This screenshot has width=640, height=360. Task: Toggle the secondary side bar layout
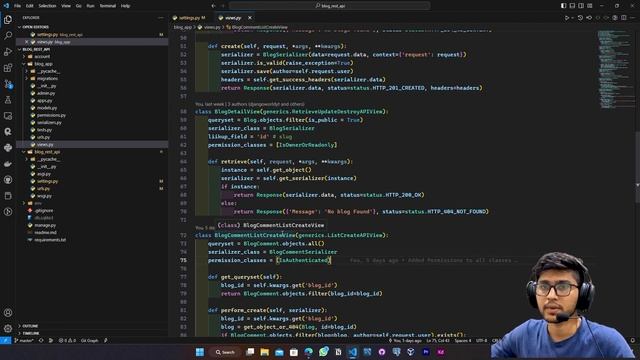[x=581, y=6]
